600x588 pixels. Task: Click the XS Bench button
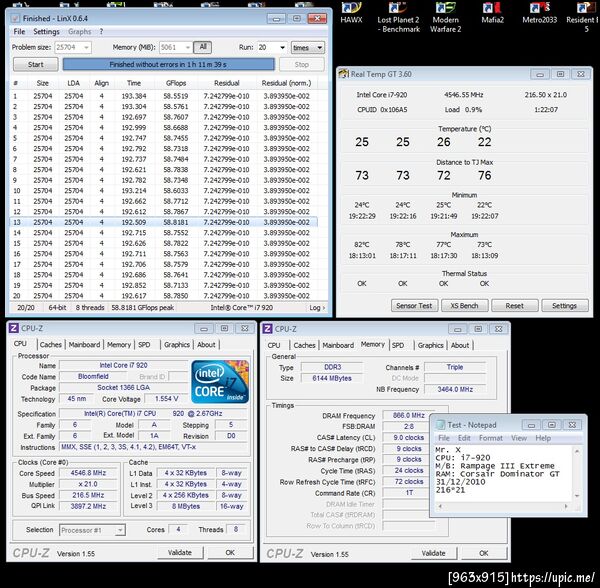point(464,306)
